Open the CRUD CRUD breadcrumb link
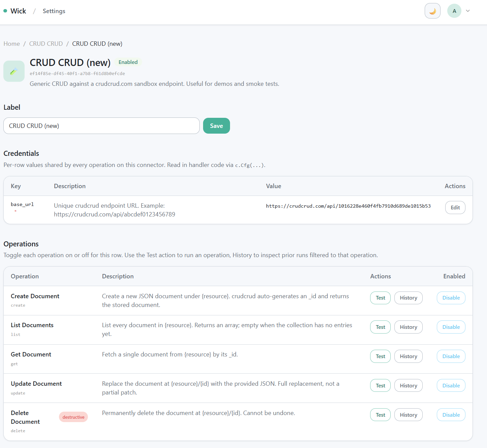487x448 pixels. [46, 44]
